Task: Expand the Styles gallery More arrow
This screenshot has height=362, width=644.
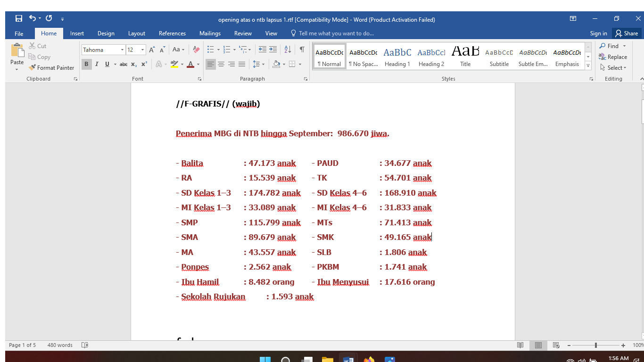Action: click(588, 66)
